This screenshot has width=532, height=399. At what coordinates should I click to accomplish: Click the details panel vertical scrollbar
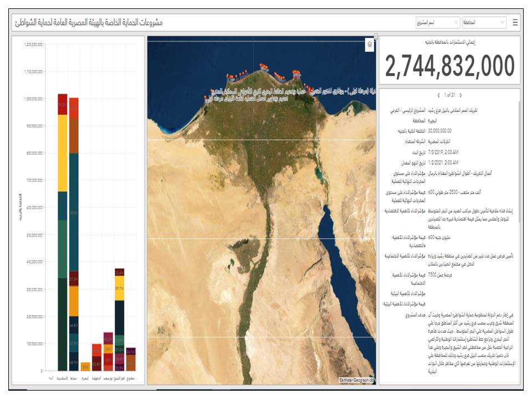click(519, 161)
